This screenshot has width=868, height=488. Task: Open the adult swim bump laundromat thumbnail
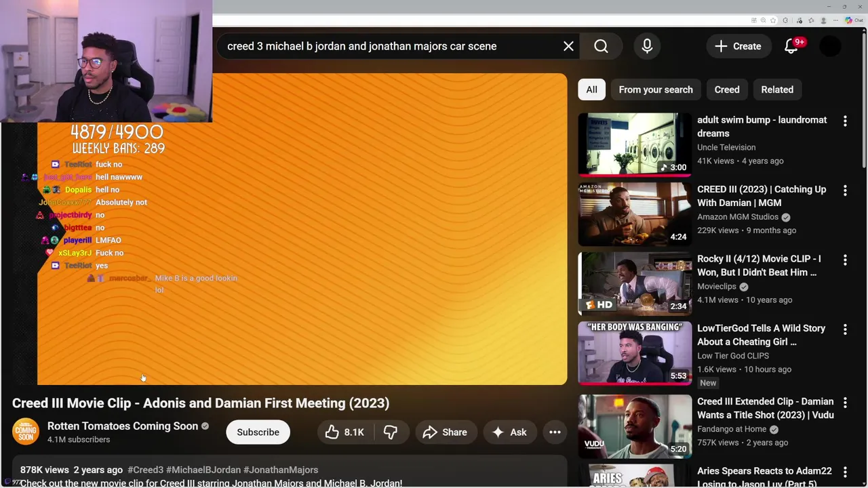pyautogui.click(x=635, y=144)
